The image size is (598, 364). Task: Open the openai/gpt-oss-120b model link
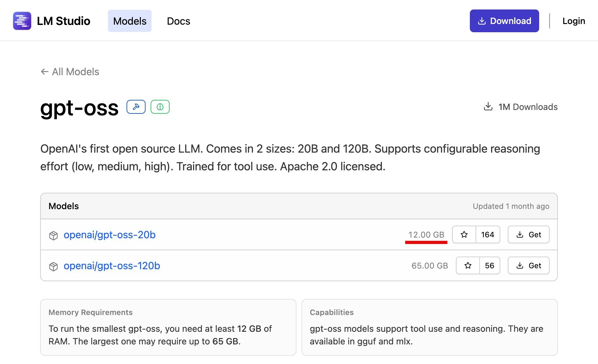point(112,266)
